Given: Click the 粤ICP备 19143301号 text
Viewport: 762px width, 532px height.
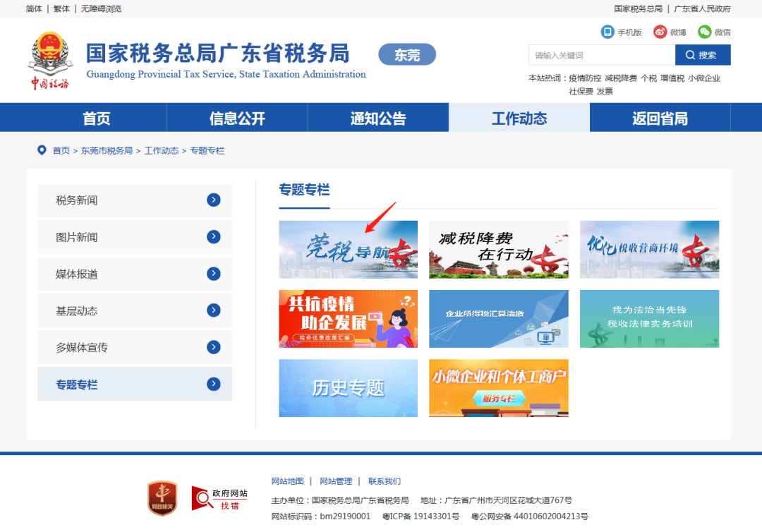Looking at the screenshot, I should 421,516.
